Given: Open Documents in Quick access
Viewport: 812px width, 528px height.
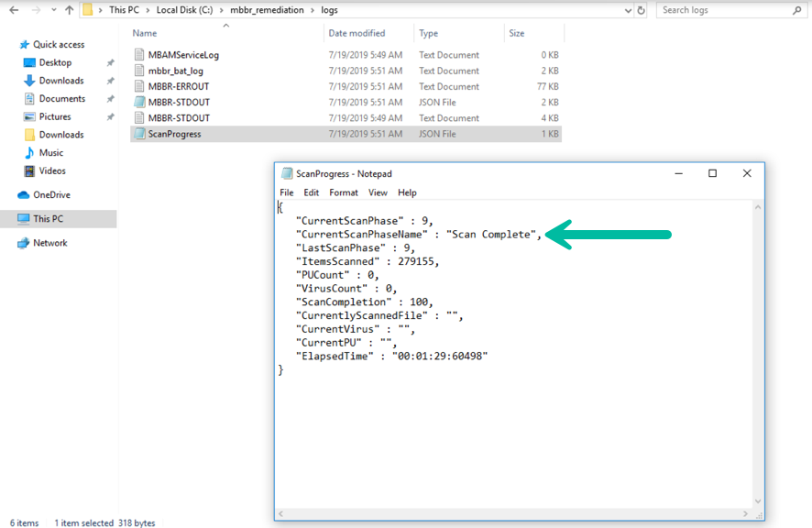Looking at the screenshot, I should pyautogui.click(x=62, y=98).
